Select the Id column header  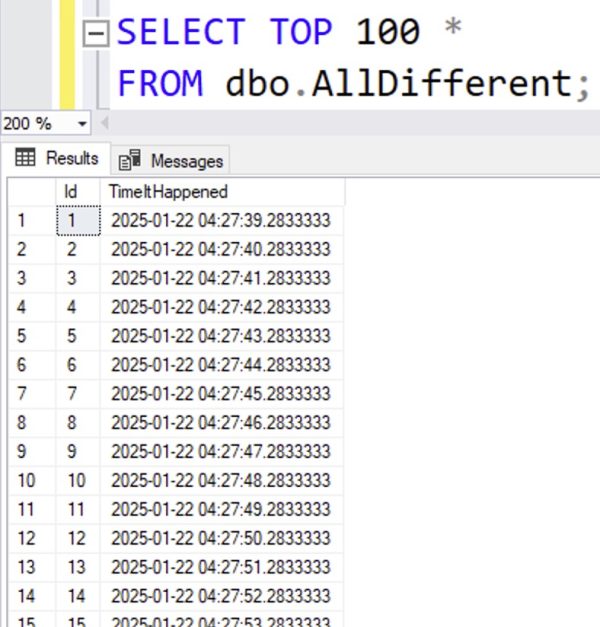tap(72, 192)
